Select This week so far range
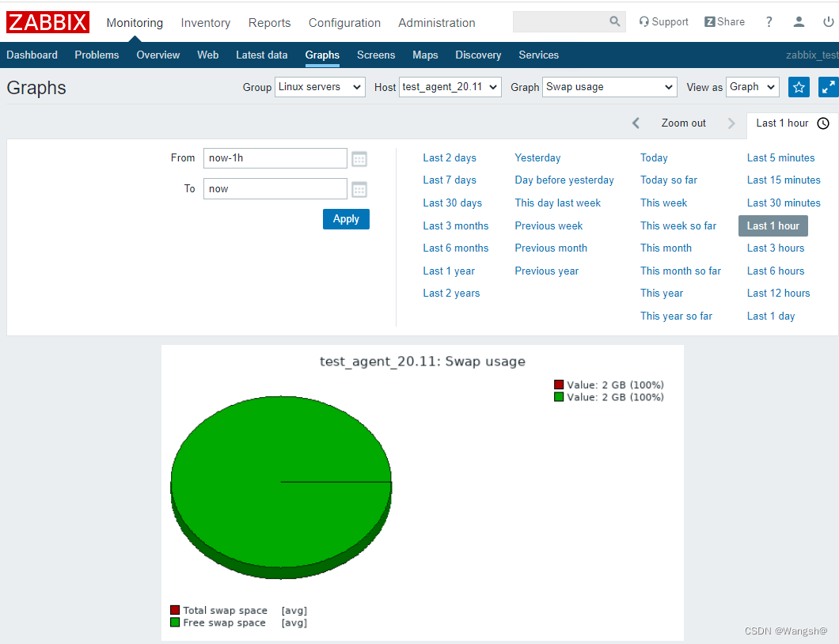Screen dimensions: 839x644 tap(678, 225)
